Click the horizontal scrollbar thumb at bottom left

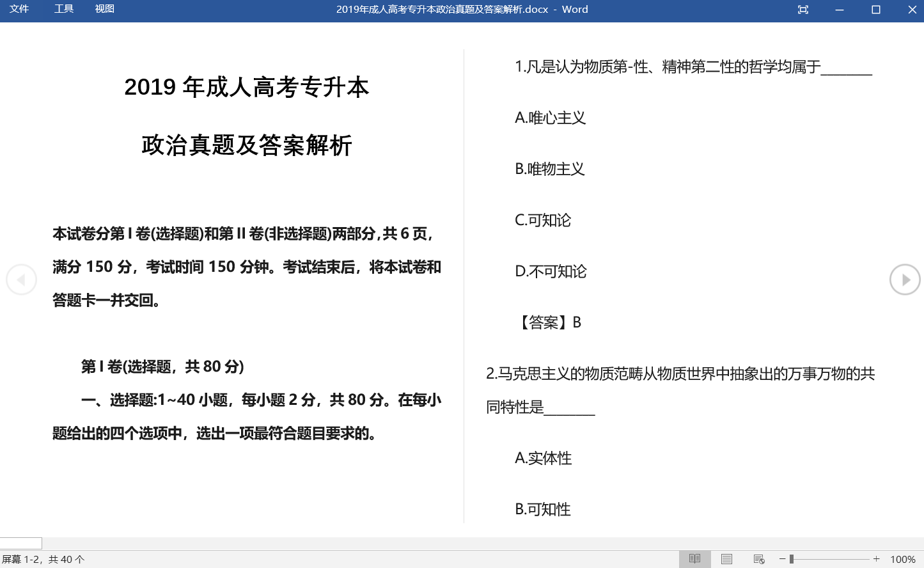tap(21, 543)
